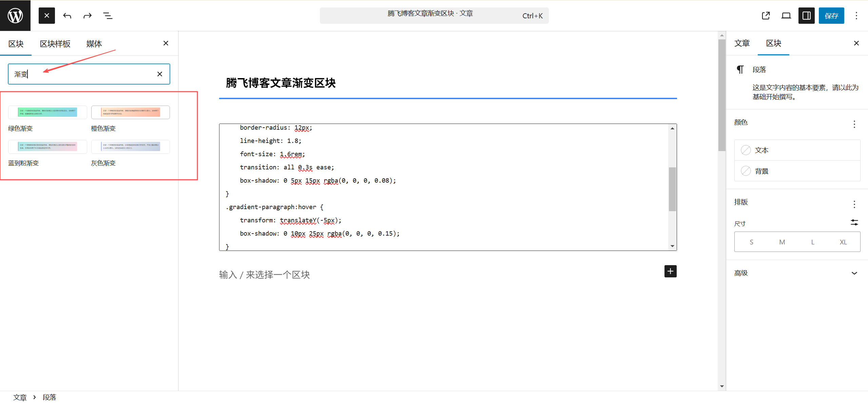Toggle the settings sidebar panel button
The image size is (868, 403).
coord(806,16)
